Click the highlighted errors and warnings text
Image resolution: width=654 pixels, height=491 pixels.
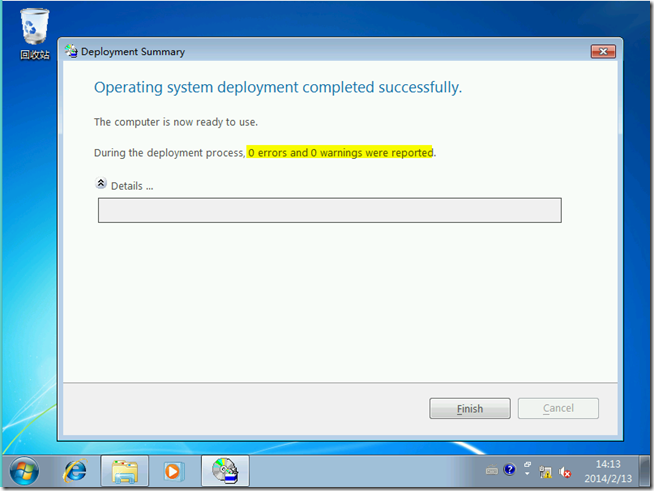(x=340, y=153)
